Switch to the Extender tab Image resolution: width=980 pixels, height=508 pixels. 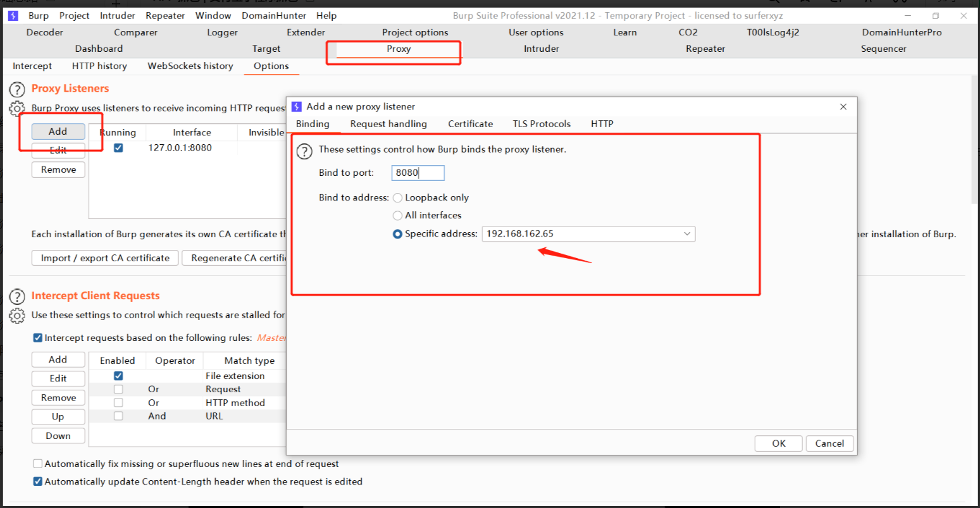[x=306, y=32]
